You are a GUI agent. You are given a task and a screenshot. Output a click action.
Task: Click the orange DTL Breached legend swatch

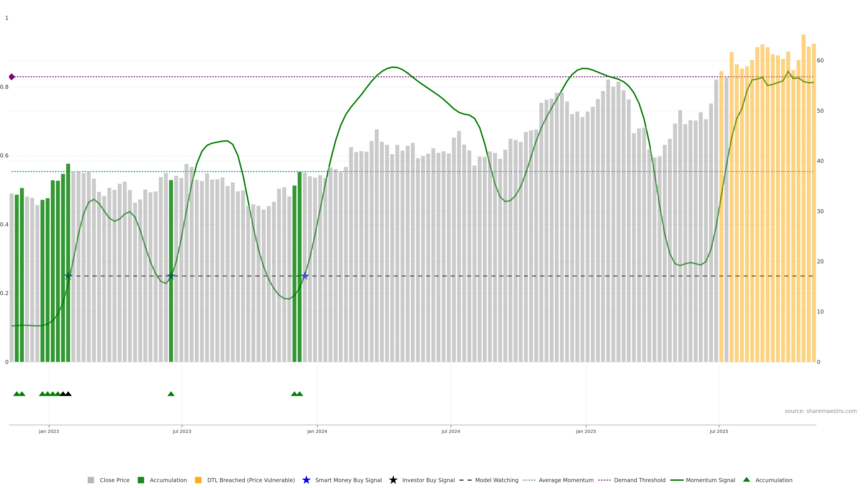click(198, 480)
